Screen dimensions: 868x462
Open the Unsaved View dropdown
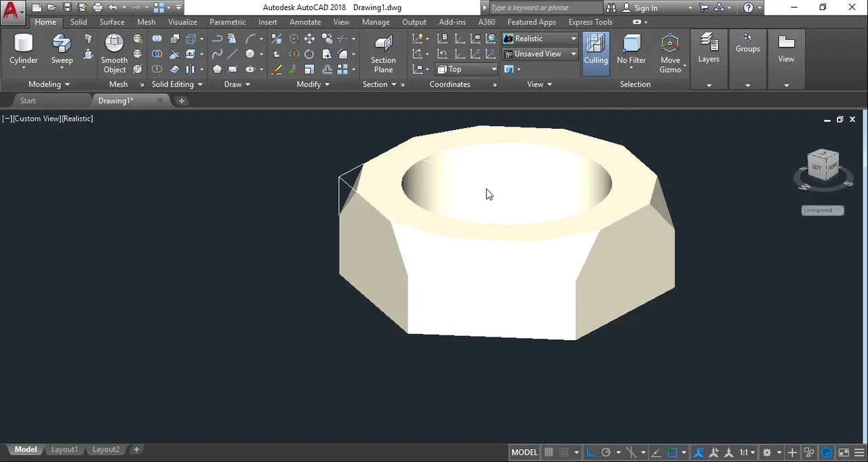pos(540,54)
